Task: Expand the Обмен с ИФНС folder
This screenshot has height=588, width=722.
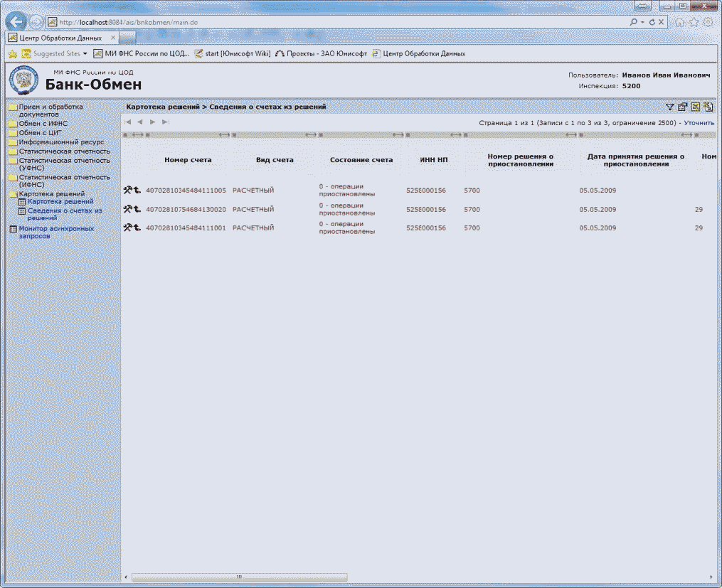Action: coord(43,124)
